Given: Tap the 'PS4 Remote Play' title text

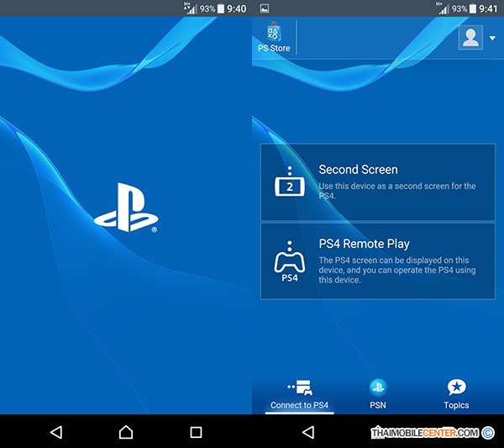Looking at the screenshot, I should point(364,244).
